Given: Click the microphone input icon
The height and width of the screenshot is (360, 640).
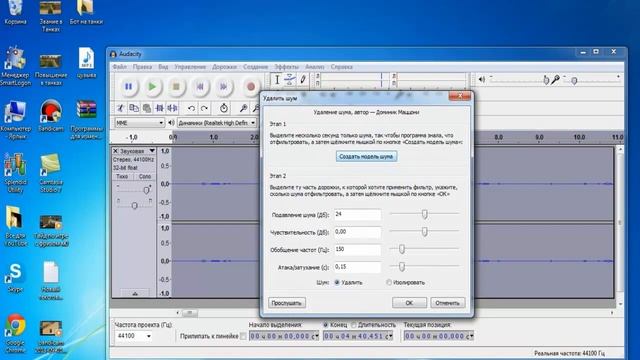Looking at the screenshot, I should point(555,80).
